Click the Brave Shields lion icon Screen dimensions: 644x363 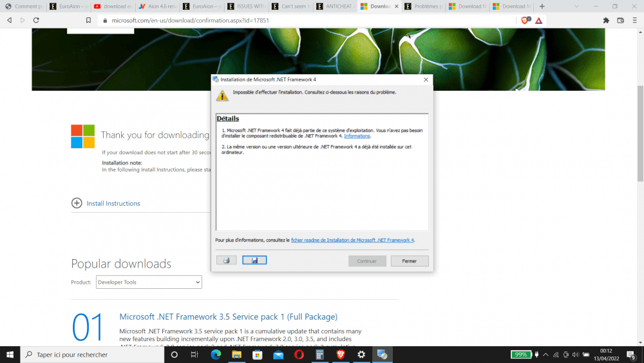click(525, 20)
